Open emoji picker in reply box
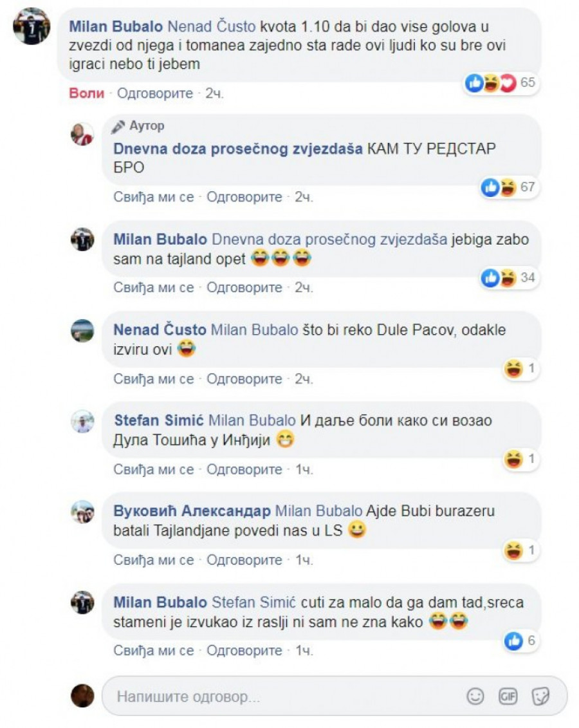Viewport: 579px width, 728px height. [475, 696]
